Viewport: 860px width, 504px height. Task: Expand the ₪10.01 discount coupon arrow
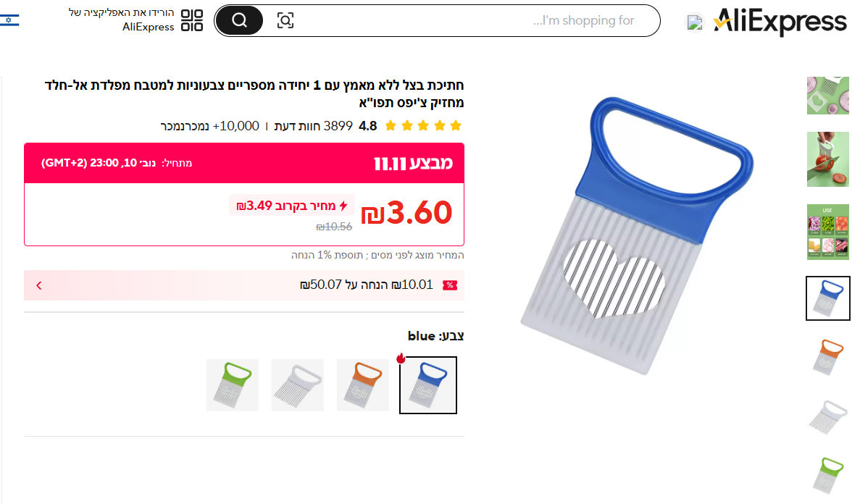39,285
